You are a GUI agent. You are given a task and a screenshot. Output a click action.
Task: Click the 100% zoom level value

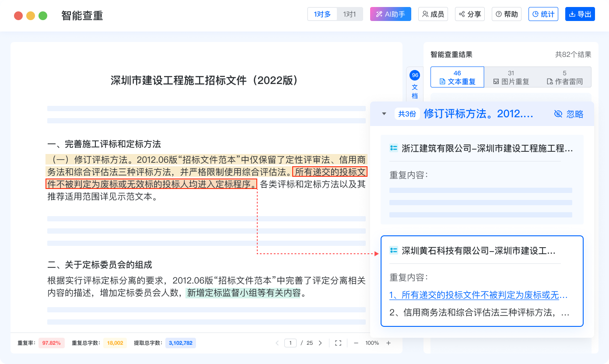pos(372,343)
